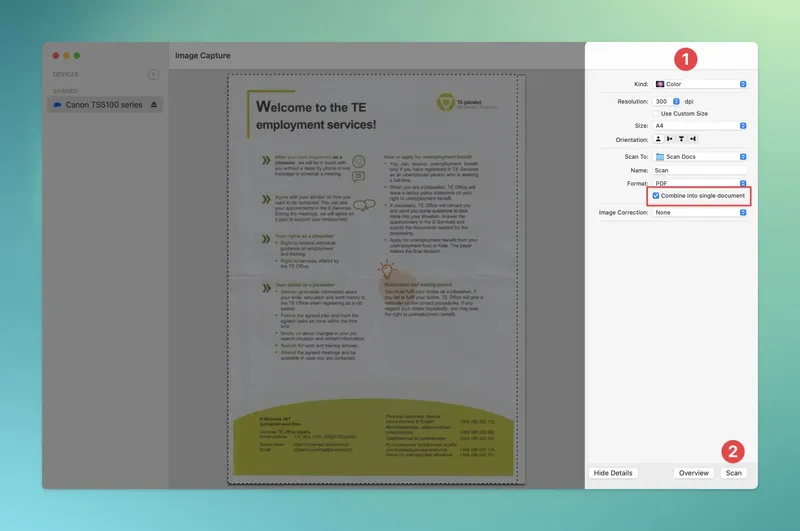Expand the Image Correction dropdown
This screenshot has width=800, height=531.
(700, 212)
